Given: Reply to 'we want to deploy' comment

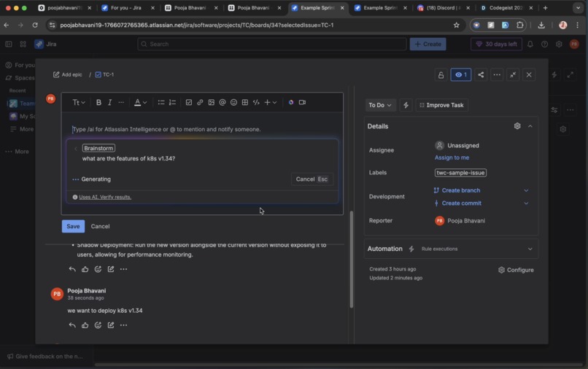Looking at the screenshot, I should tap(72, 325).
